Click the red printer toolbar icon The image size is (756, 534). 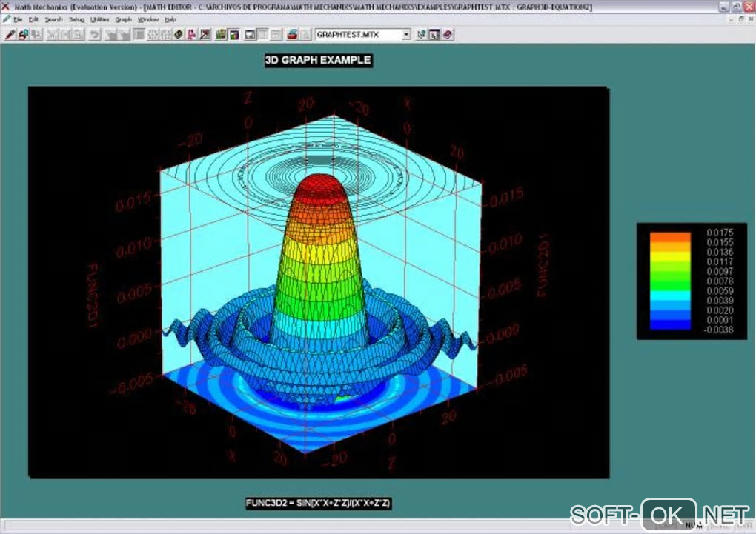[x=292, y=35]
